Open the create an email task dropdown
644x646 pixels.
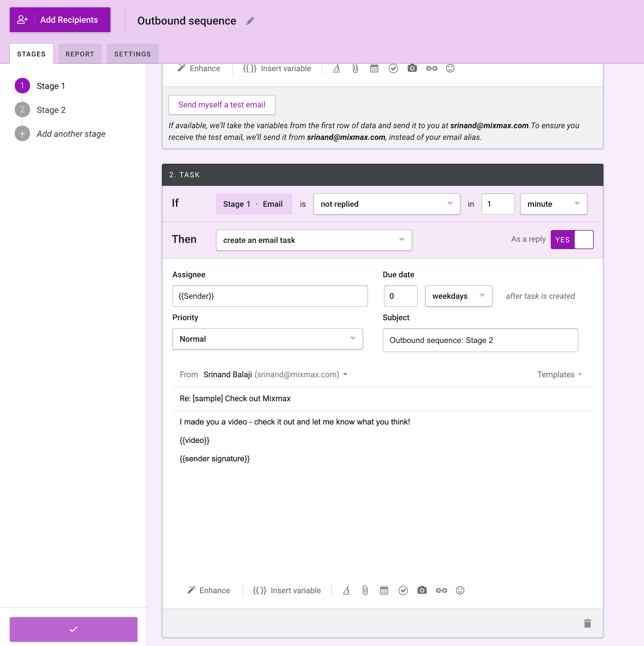[x=314, y=240]
